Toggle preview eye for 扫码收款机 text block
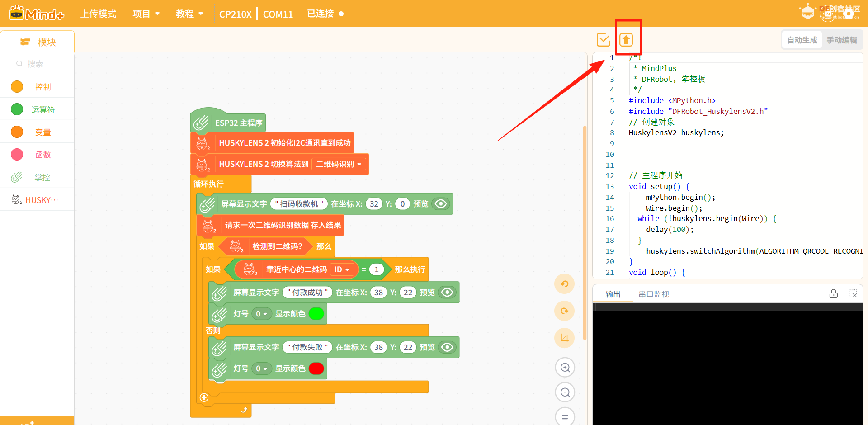This screenshot has height=425, width=868. [x=441, y=204]
